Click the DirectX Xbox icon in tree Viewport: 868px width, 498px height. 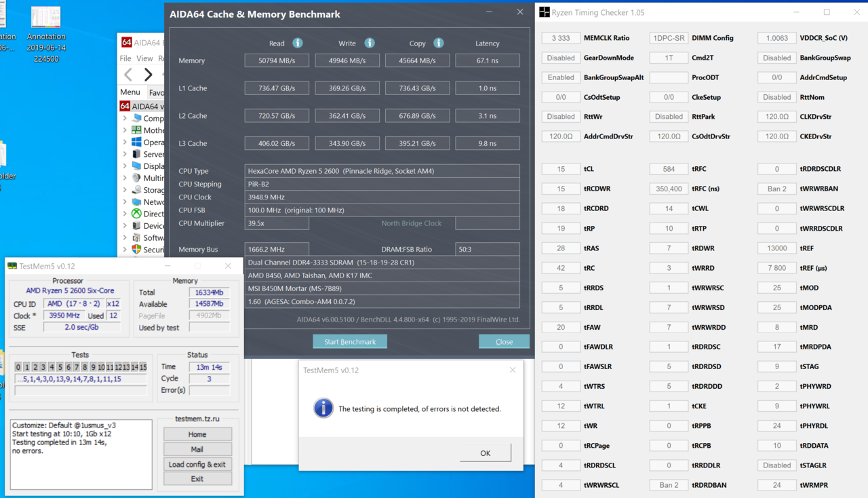(x=136, y=214)
